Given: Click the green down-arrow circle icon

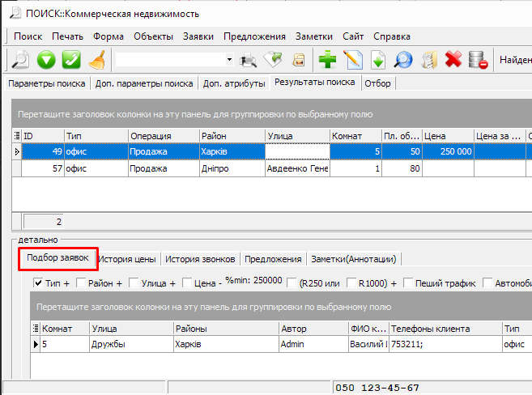Looking at the screenshot, I should tap(46, 60).
